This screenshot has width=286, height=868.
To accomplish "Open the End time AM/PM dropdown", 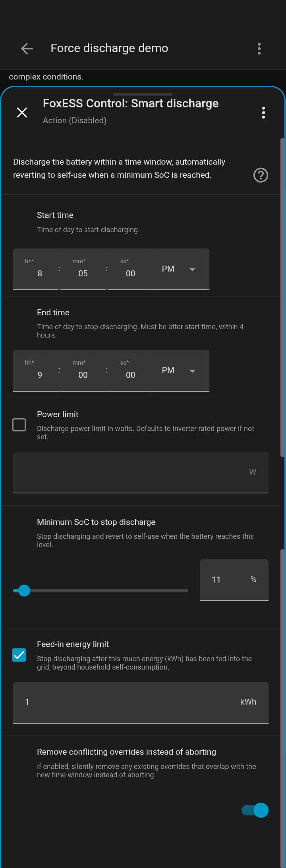I will click(x=179, y=371).
